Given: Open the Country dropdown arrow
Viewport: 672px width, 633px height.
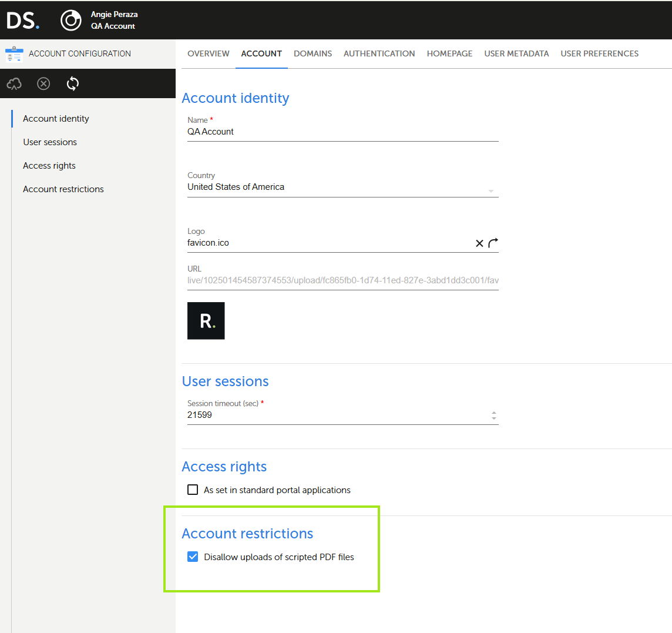Looking at the screenshot, I should point(491,191).
